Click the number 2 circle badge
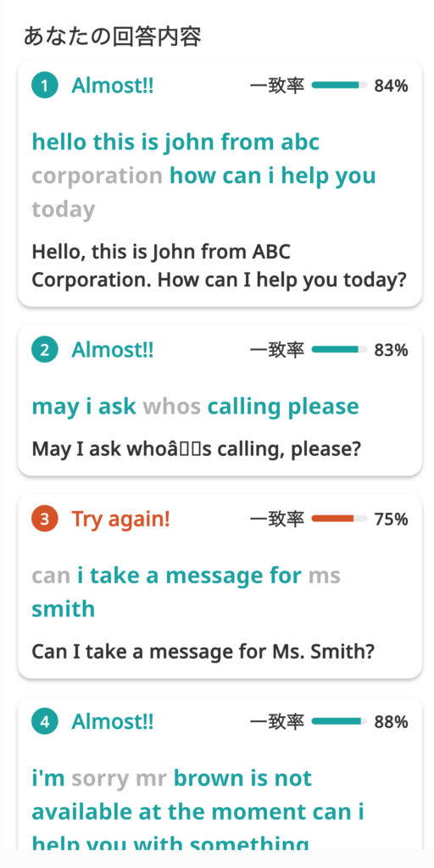The width and height of the screenshot is (434, 868). point(45,350)
